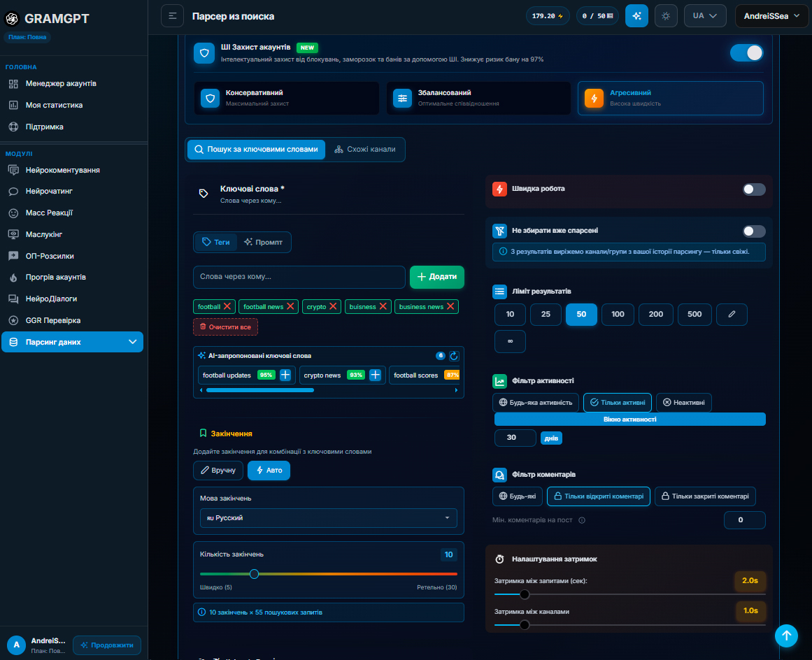Open the UA language dropdown
Image resolution: width=812 pixels, height=660 pixels.
(x=705, y=16)
